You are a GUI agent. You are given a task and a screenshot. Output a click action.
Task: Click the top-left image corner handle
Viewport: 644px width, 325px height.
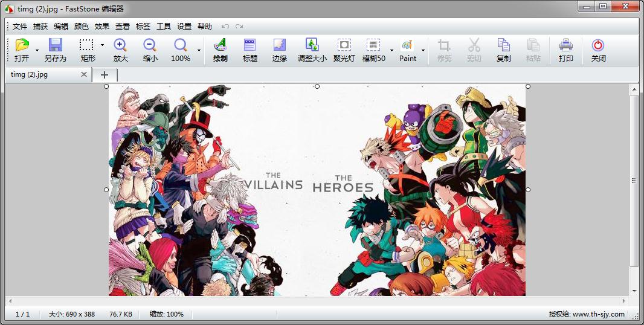[106, 86]
